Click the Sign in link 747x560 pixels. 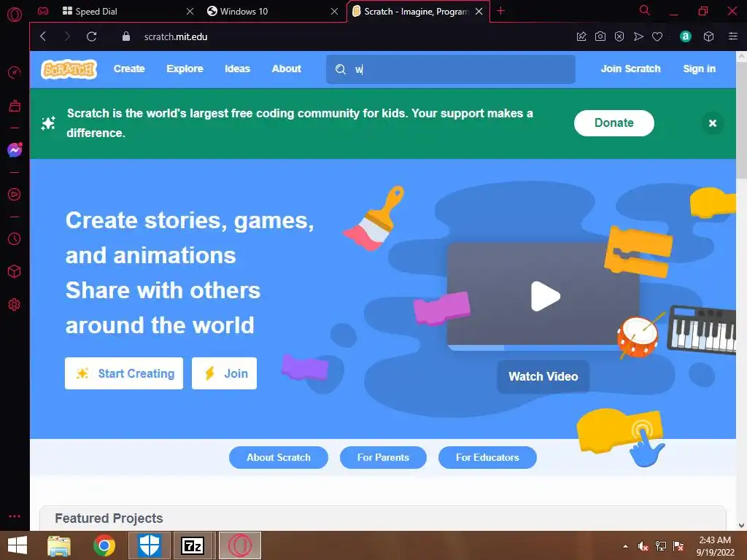(x=699, y=69)
